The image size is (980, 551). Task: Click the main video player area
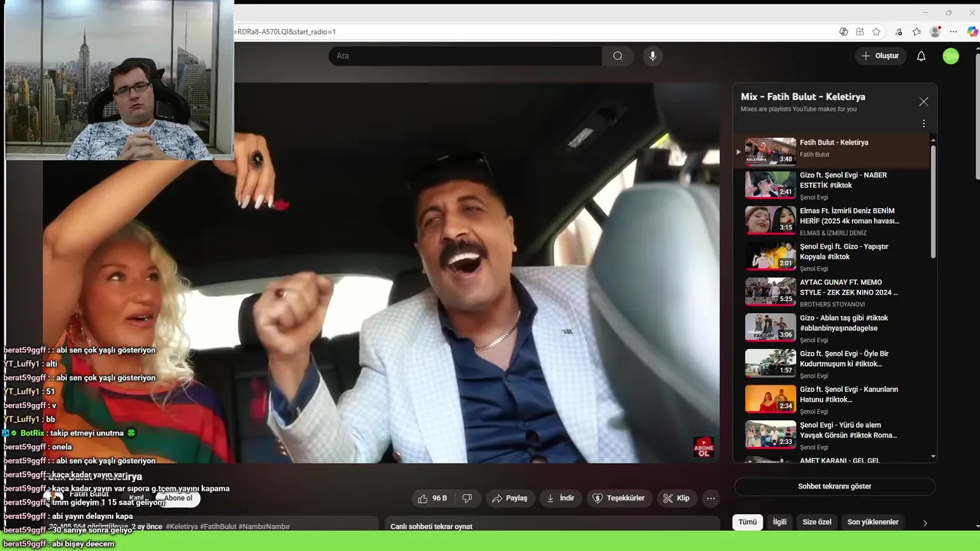pyautogui.click(x=383, y=272)
